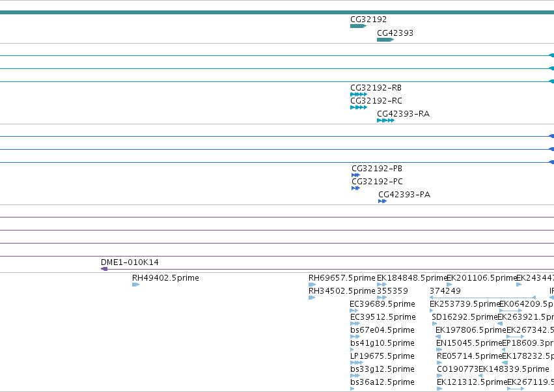Click the EK267119 EST label
The image size is (554, 392).
531,382
